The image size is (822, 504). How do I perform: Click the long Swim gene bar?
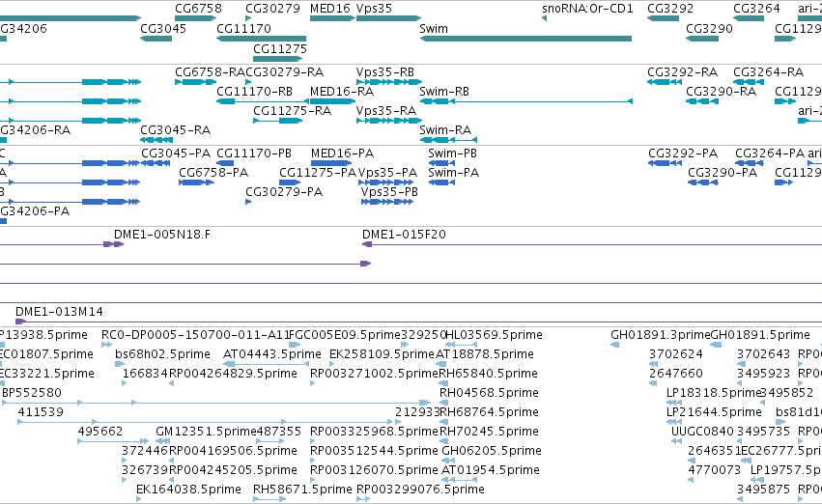(525, 39)
